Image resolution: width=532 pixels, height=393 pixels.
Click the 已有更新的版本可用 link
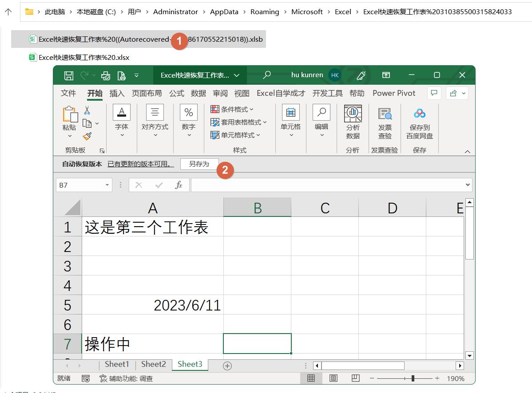140,164
